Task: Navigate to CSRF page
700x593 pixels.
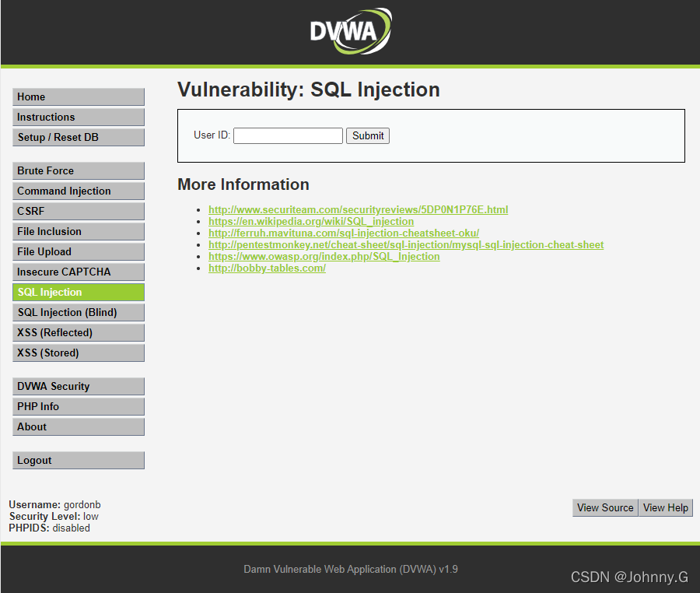Action: tap(79, 211)
